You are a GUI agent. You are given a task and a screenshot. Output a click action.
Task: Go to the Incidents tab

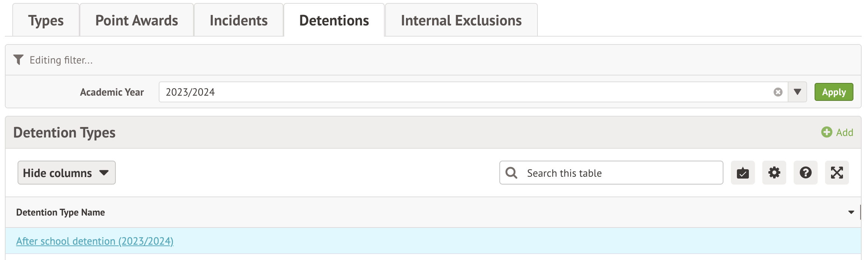click(239, 21)
